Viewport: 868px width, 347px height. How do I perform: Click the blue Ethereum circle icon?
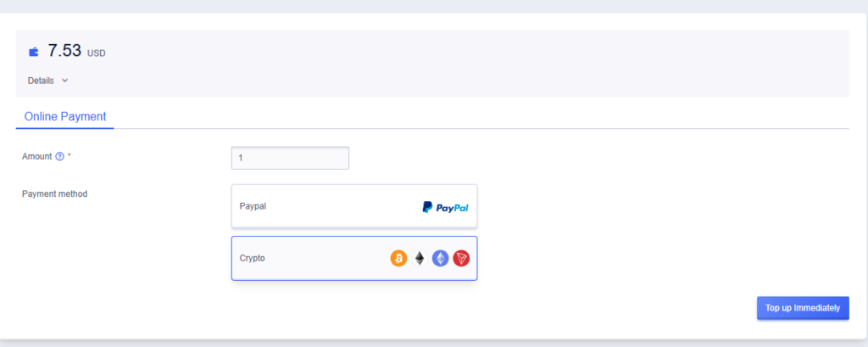(440, 258)
